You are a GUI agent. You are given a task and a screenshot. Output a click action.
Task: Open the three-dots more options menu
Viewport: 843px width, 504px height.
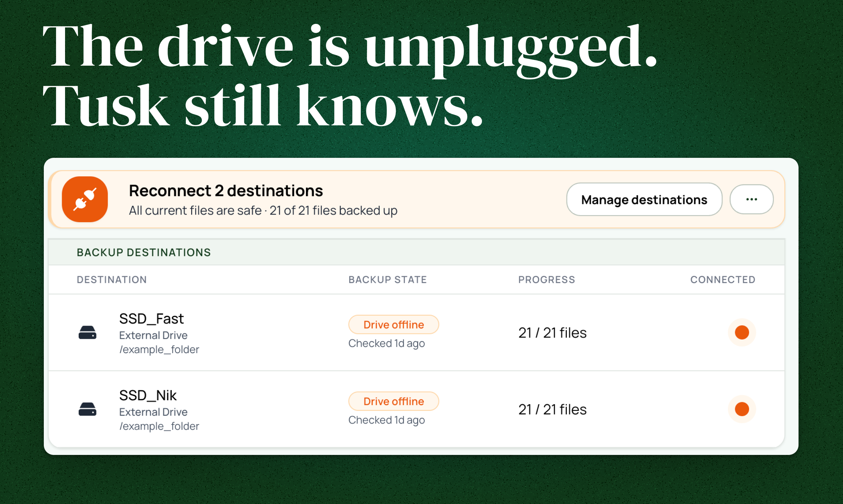pyautogui.click(x=751, y=199)
